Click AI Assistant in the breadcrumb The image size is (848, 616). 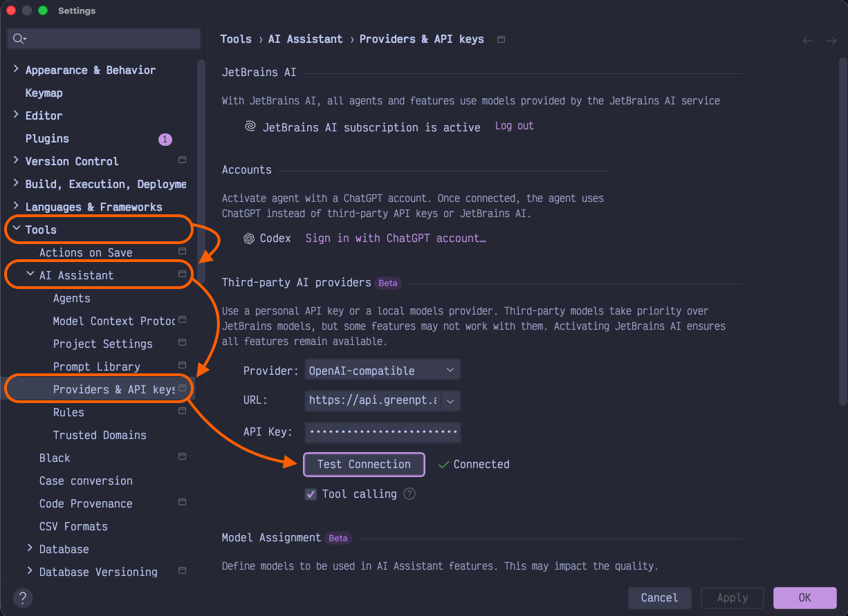[306, 39]
